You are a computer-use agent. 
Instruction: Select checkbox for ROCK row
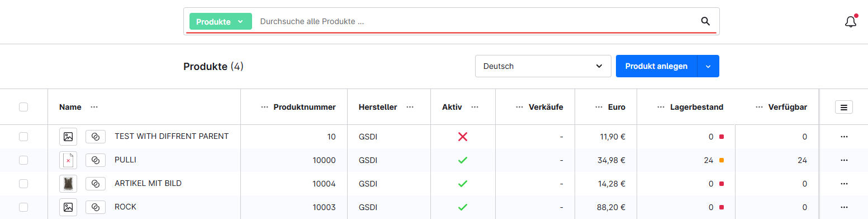23,207
